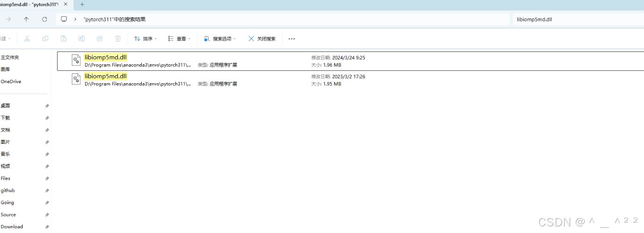Click the Share icon in toolbar
The width and height of the screenshot is (644, 233).
point(100,39)
